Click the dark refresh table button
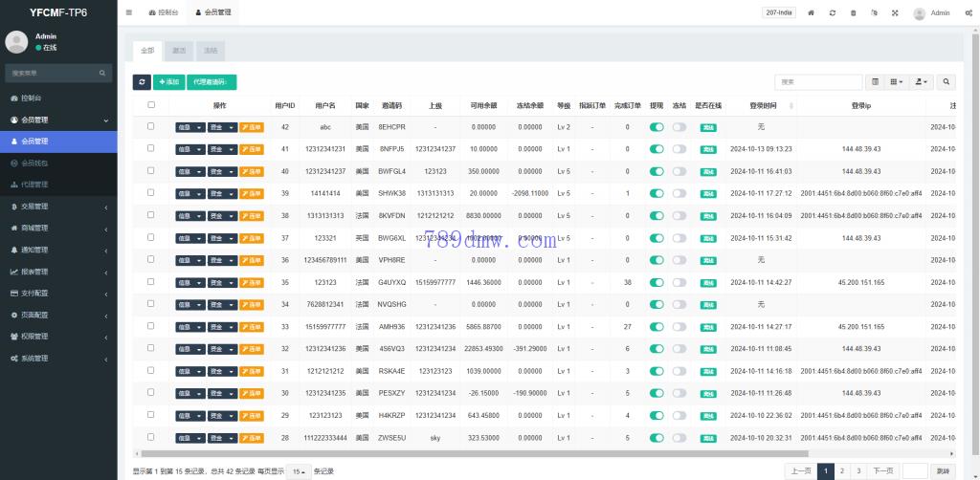Image resolution: width=980 pixels, height=480 pixels. click(x=142, y=82)
